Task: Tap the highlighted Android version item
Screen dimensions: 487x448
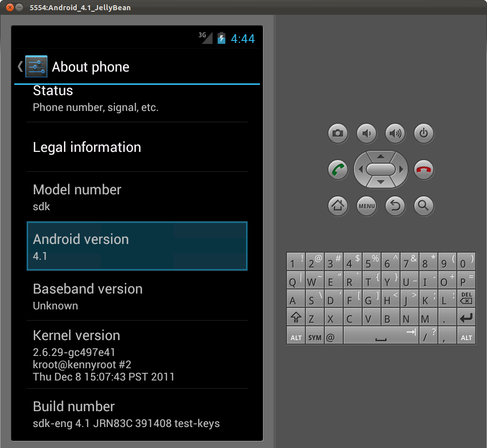Action: [x=137, y=246]
